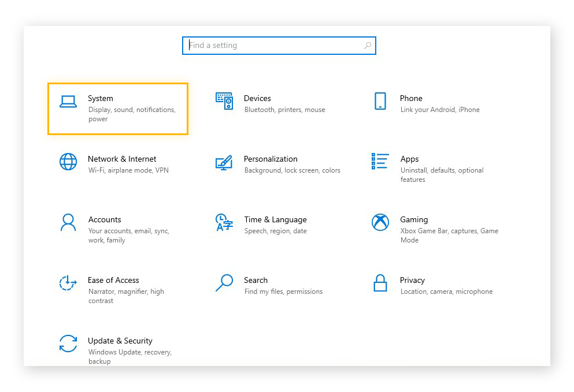Click the Accounts person icon
This screenshot has height=392, width=574.
click(x=68, y=222)
